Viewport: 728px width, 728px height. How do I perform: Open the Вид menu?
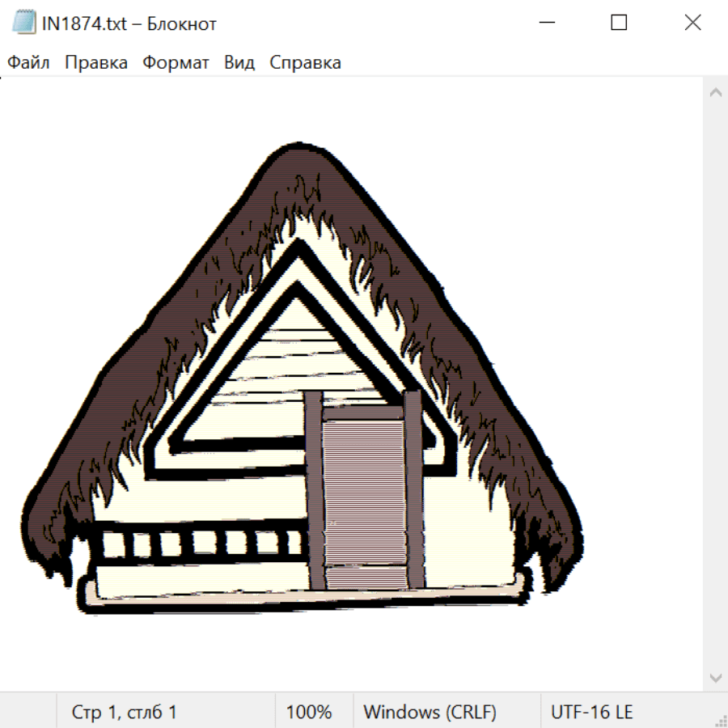point(239,63)
